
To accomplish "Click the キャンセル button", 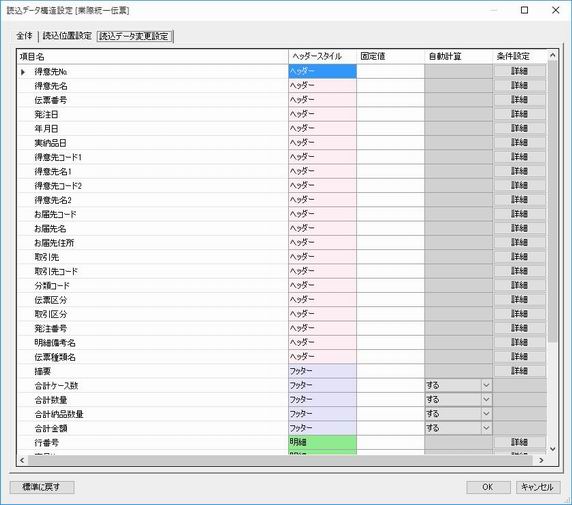I will (538, 487).
